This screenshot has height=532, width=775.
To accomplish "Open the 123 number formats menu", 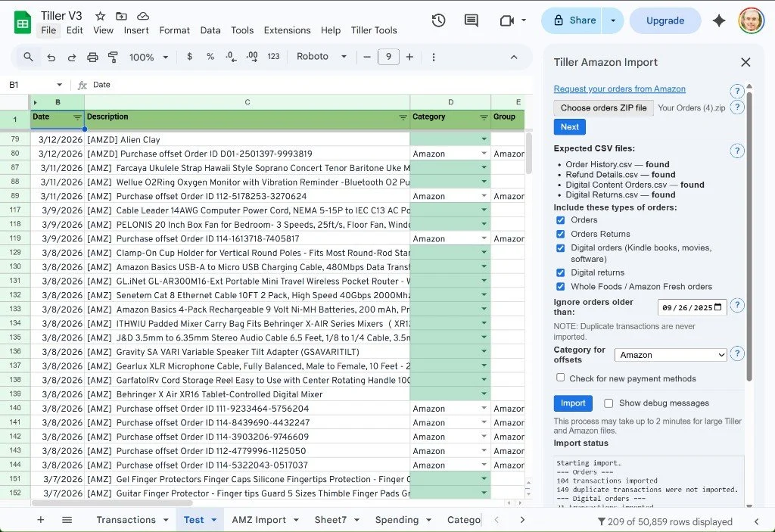I will pyautogui.click(x=273, y=57).
